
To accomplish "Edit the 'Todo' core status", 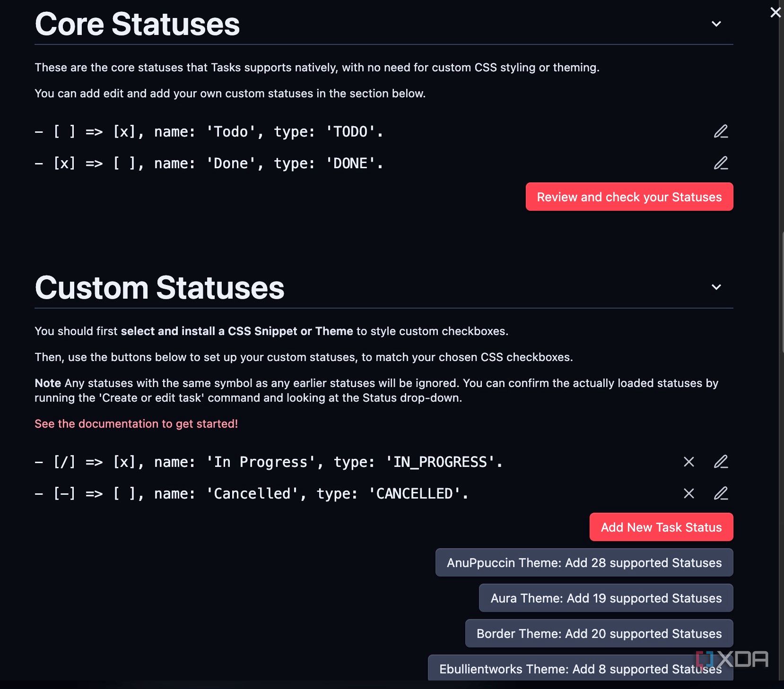I will pos(721,131).
